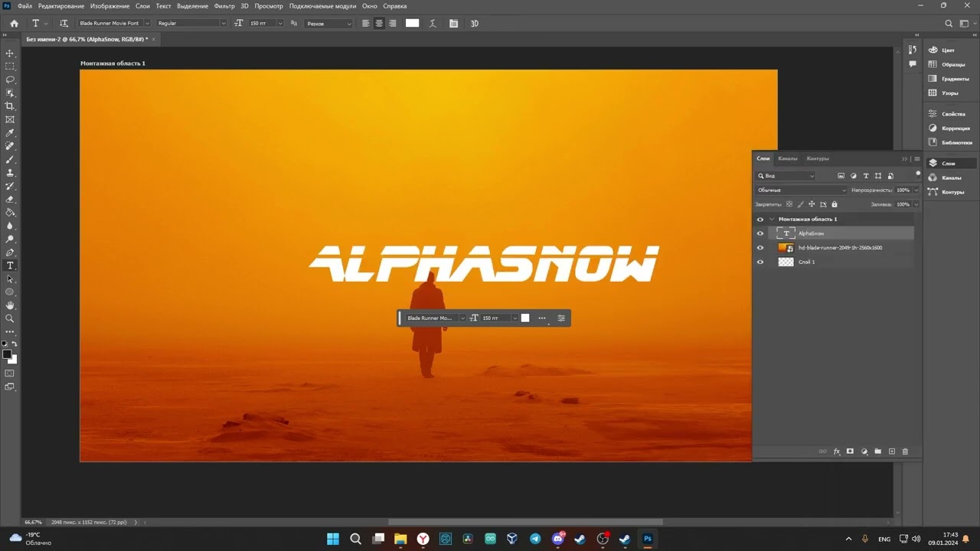Toggle layer filtering switch
Screen dimensions: 980x551
pos(918,174)
